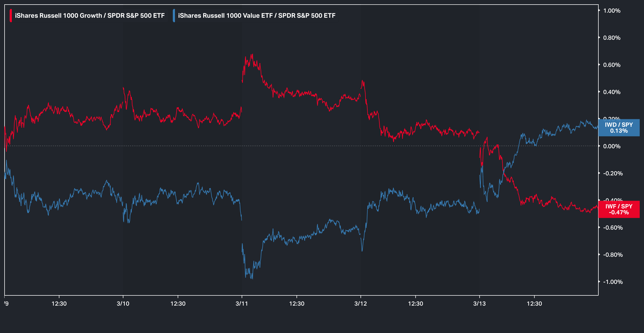Toggle the iShares Russell 1000 Growth legend label
This screenshot has height=333, width=644.
pyautogui.click(x=90, y=16)
